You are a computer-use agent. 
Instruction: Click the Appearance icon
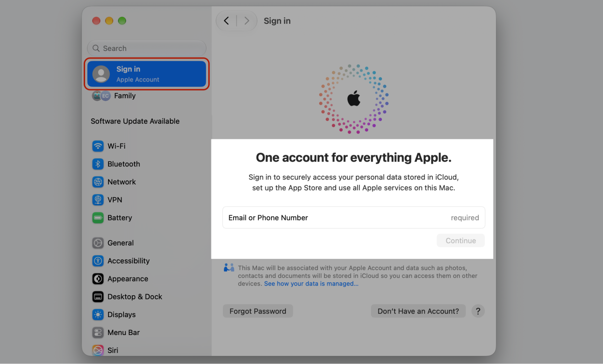point(98,279)
